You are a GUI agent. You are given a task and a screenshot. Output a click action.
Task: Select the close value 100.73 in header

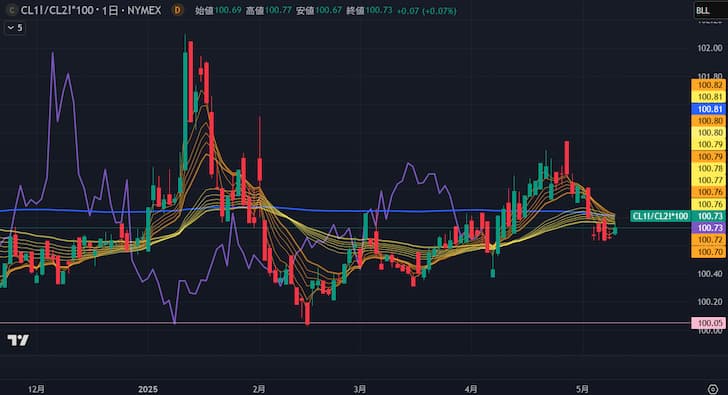pyautogui.click(x=379, y=10)
